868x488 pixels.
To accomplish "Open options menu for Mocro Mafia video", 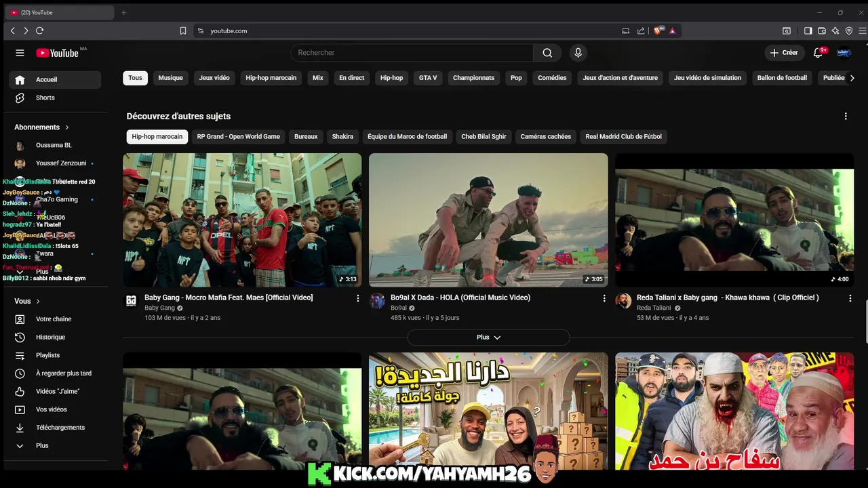I will [x=358, y=298].
